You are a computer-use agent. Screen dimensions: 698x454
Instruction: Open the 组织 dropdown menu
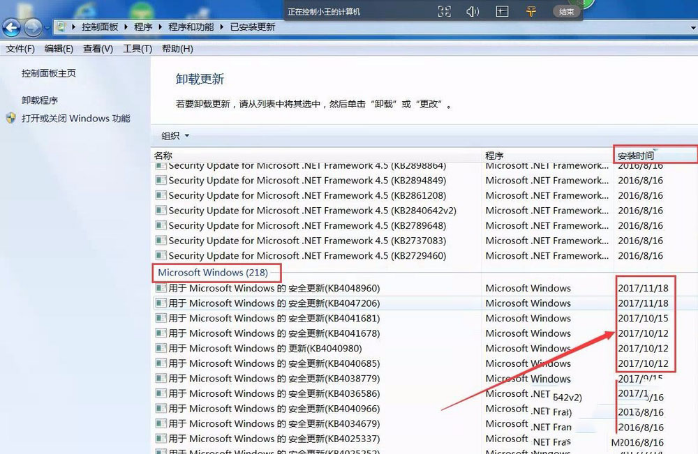pyautogui.click(x=175, y=135)
